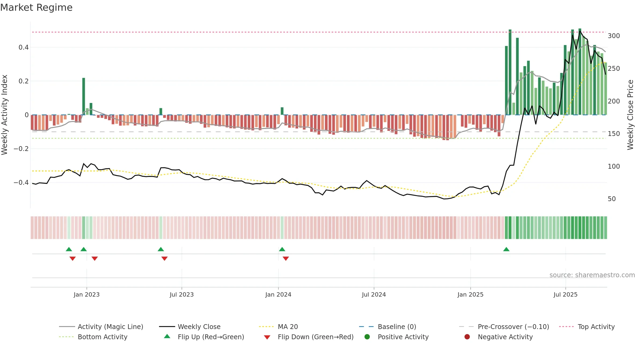Click the 50 tick on the price axis

pyautogui.click(x=612, y=199)
